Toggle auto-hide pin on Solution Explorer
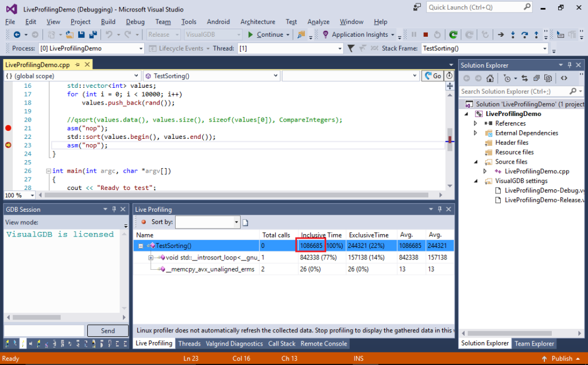The image size is (588, 365). 571,64
